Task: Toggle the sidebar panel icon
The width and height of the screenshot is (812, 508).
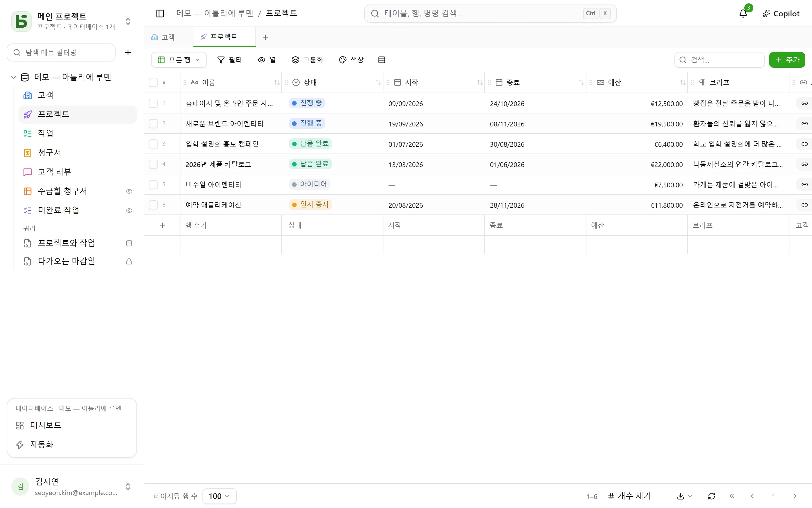Action: (160, 14)
